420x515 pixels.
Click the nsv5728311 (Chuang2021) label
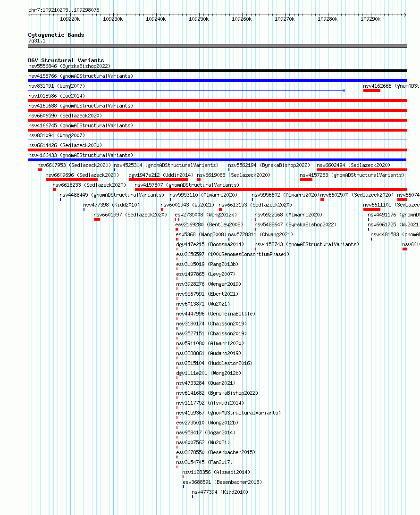coord(260,234)
